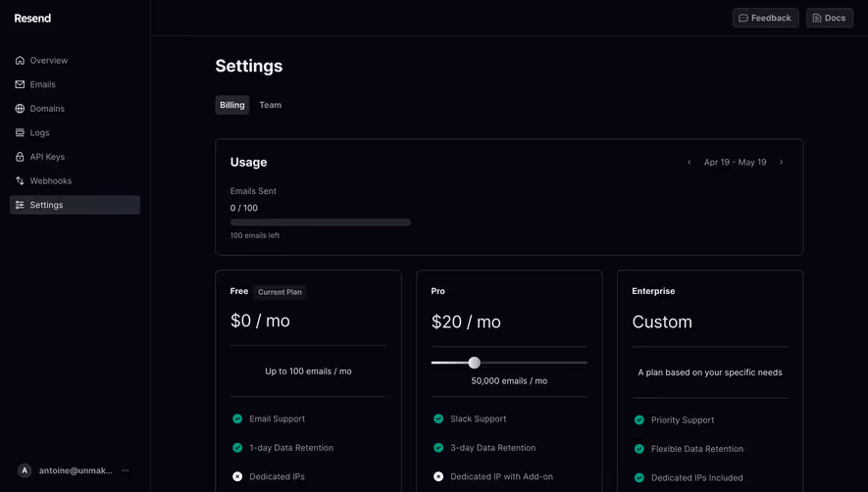Image resolution: width=868 pixels, height=492 pixels.
Task: Click the Custom Enterprise price label
Action: point(662,322)
